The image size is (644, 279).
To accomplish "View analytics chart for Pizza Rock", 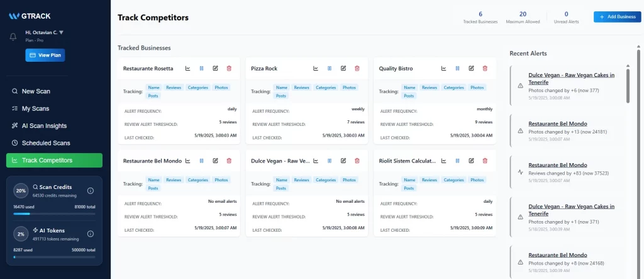I will click(316, 68).
